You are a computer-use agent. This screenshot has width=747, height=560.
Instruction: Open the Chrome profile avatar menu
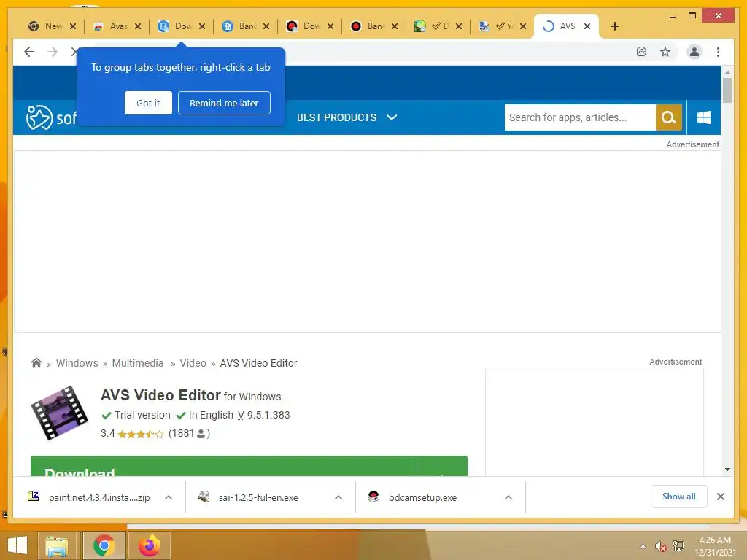[x=694, y=52]
